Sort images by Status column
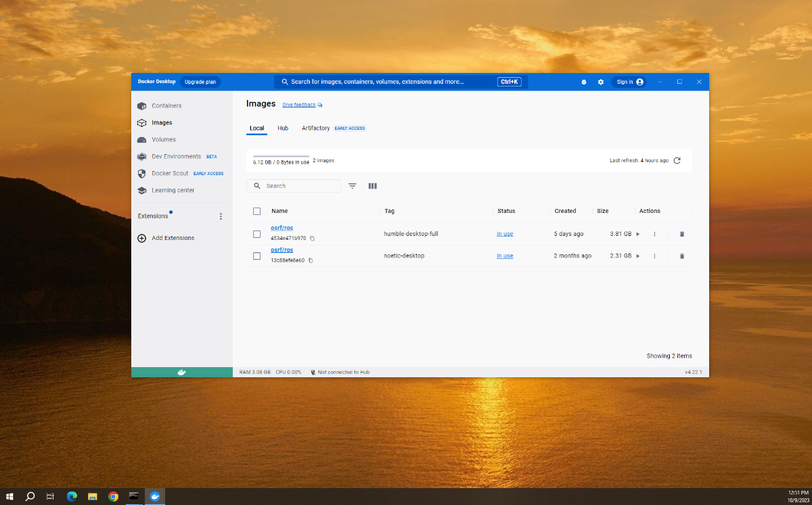Screen dimensions: 812x505 506,212
